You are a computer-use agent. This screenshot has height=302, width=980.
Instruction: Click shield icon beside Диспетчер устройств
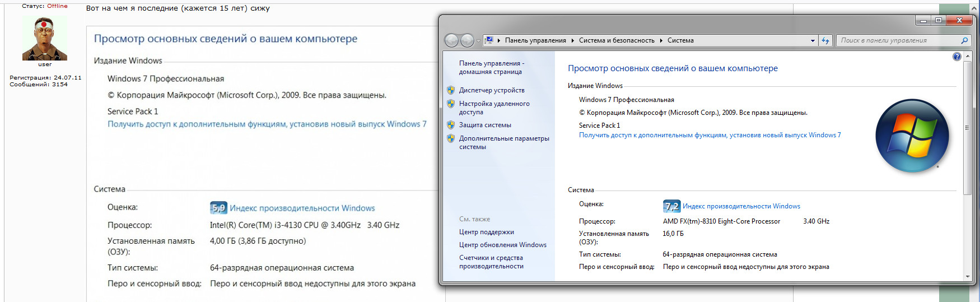click(x=451, y=90)
